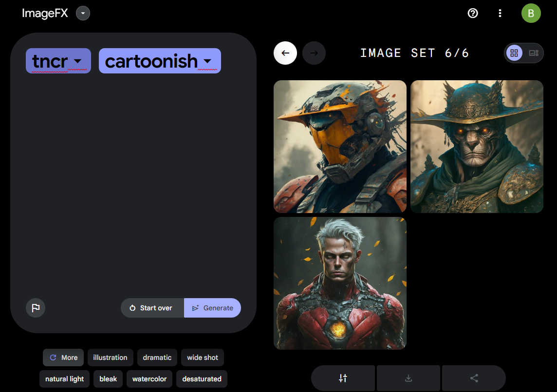
Task: Add the 'dramatic' style chip
Action: point(157,357)
